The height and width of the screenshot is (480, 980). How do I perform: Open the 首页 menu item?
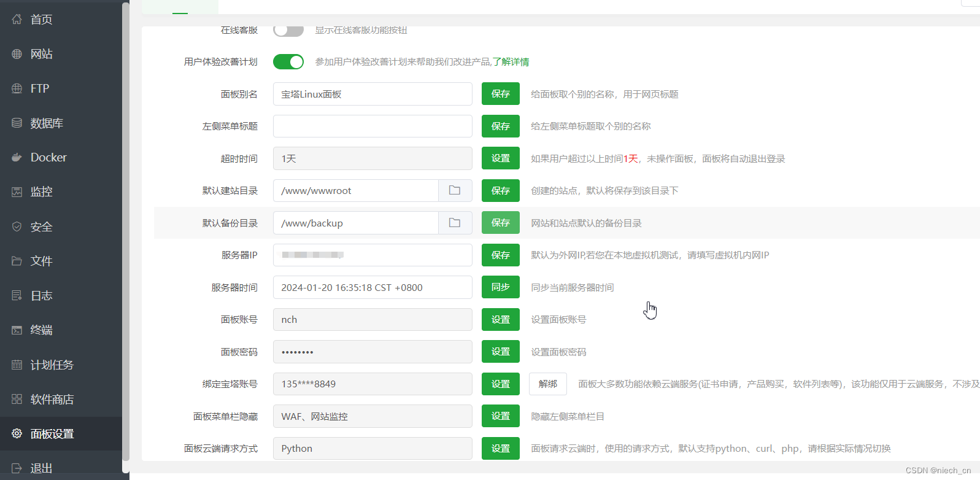[x=61, y=19]
